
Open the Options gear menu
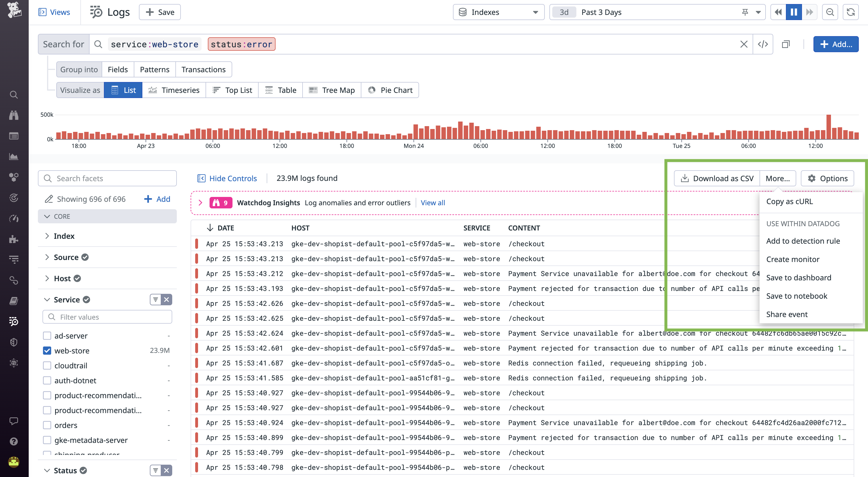827,178
